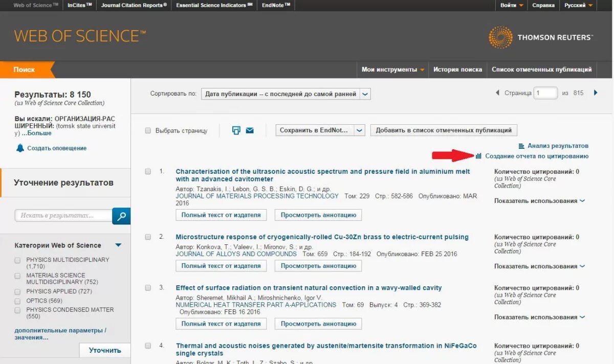
Task: Check the box for result 1
Action: click(x=148, y=172)
